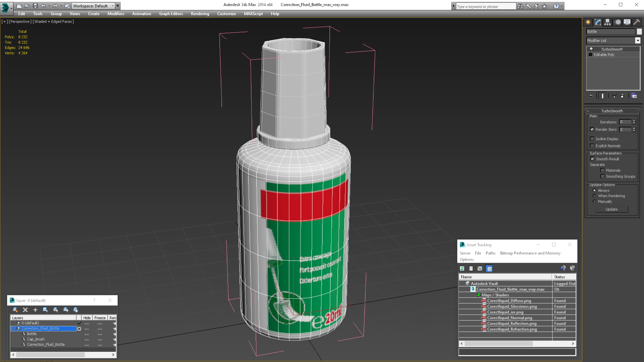Click the New Scene toolbar icon
The height and width of the screenshot is (362, 644).
click(19, 6)
